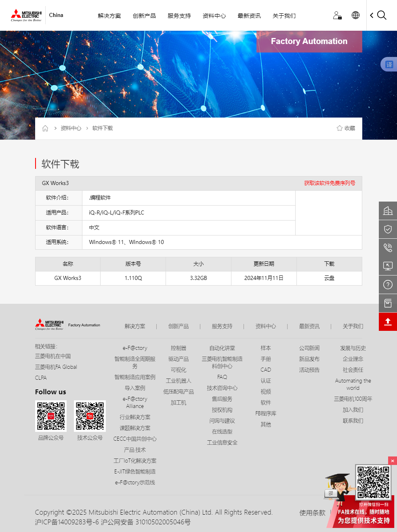Screen dimensions: 397x532
Task: Click the user login icon in header
Action: [337, 15]
